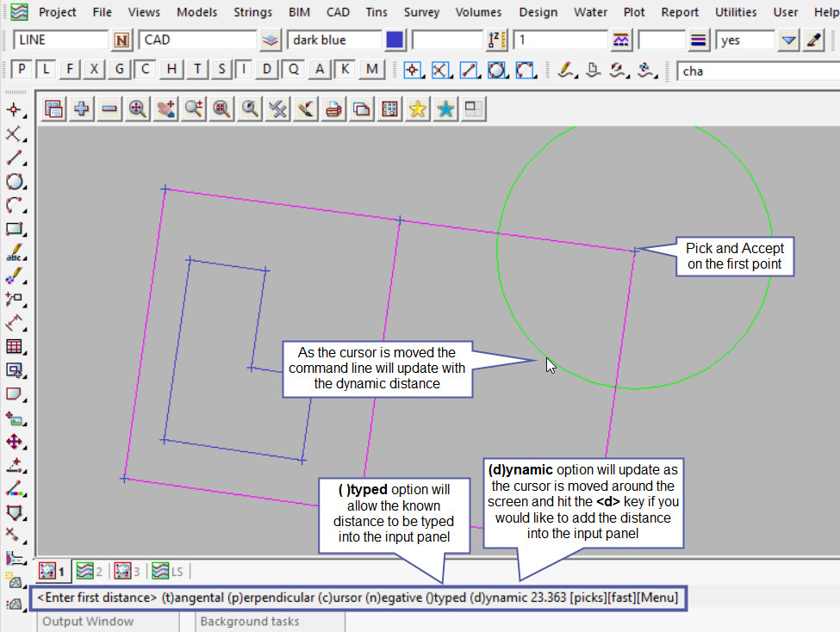This screenshot has width=840, height=632.
Task: Toggle the G snap button
Action: (x=121, y=70)
